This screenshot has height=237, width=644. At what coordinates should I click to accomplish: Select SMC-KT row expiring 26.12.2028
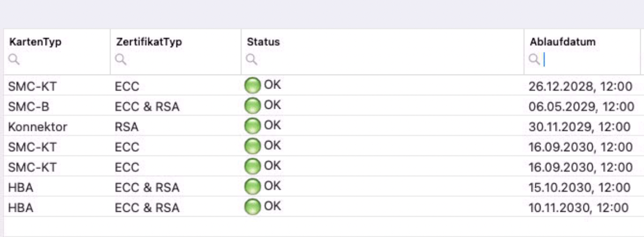click(322, 86)
